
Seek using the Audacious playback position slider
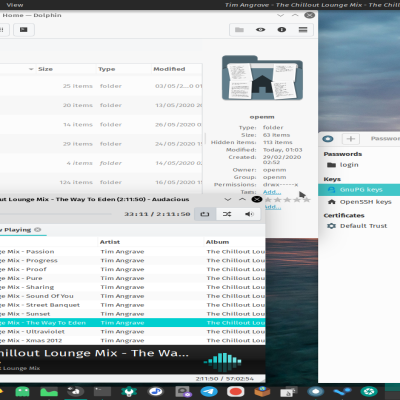pyautogui.click(x=56, y=214)
